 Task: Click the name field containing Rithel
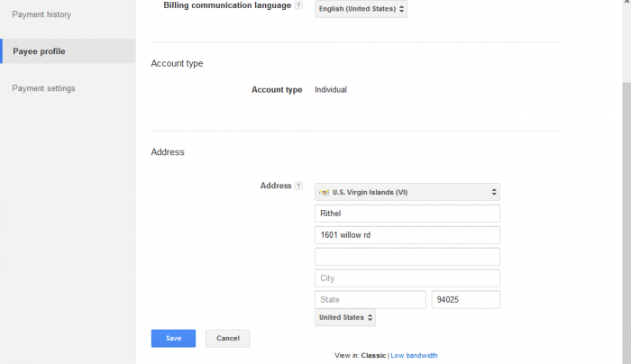tap(407, 214)
